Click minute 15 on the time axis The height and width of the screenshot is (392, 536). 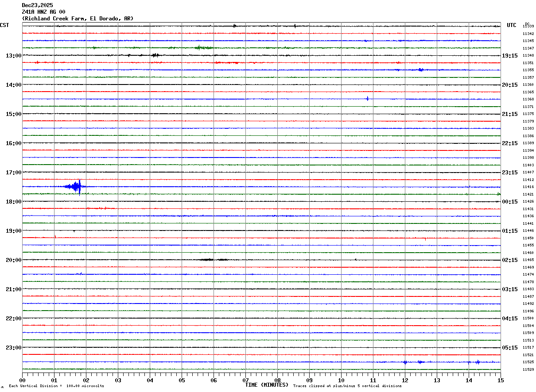pos(501,380)
